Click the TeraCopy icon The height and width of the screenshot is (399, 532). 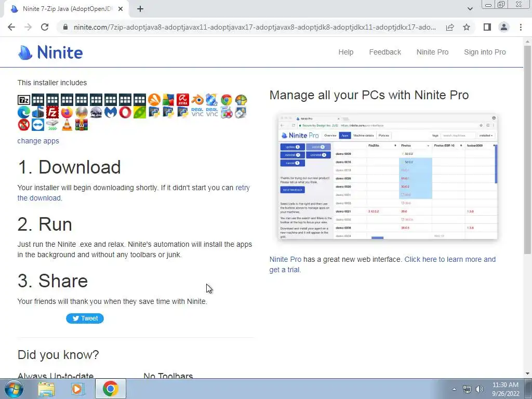tap(52, 125)
